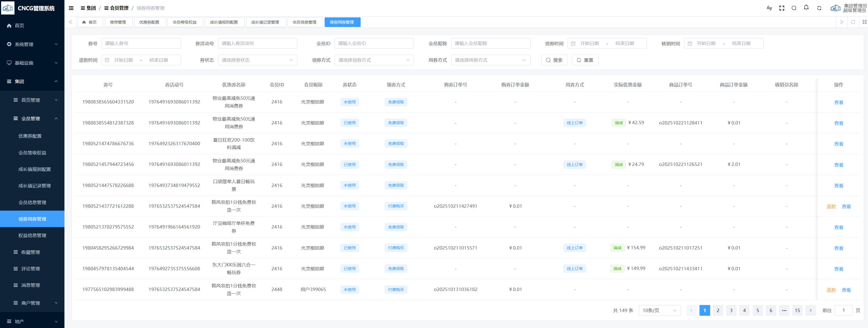The height and width of the screenshot is (328, 868).
Task: Open the notification bell
Action: 806,7
